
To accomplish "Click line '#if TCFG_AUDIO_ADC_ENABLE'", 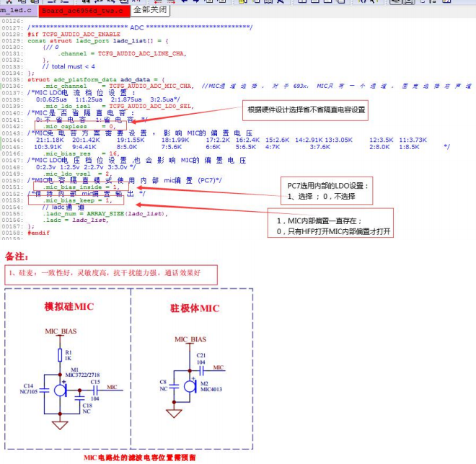I will click(x=74, y=35).
